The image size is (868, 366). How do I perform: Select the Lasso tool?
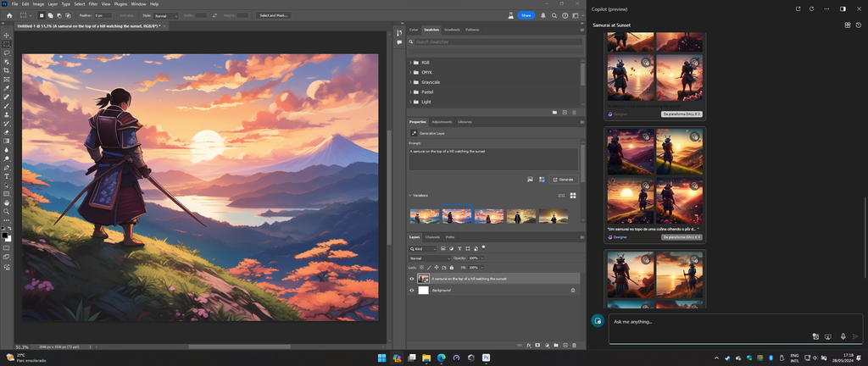(x=7, y=53)
